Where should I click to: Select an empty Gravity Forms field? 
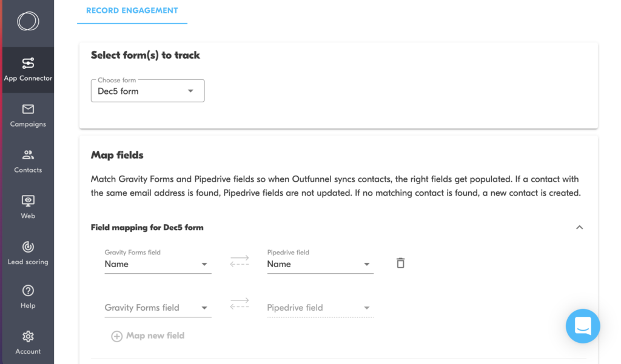tap(158, 308)
